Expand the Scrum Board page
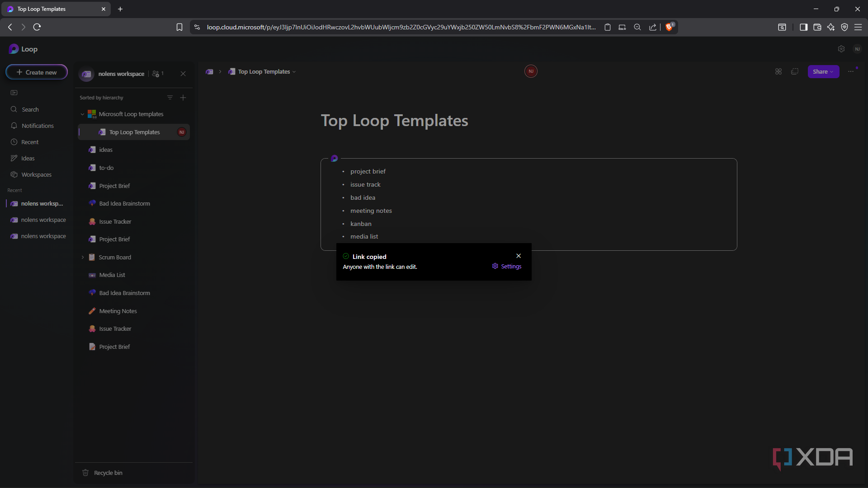This screenshot has width=868, height=488. (x=83, y=257)
